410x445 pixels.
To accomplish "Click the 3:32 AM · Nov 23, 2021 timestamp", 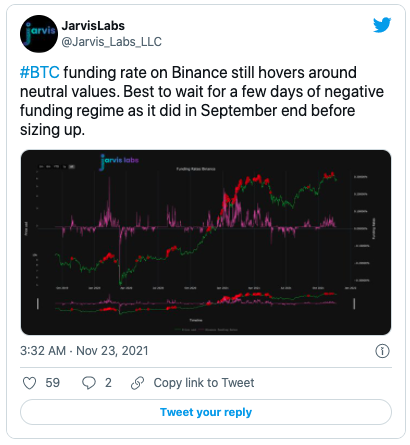I will click(x=84, y=351).
